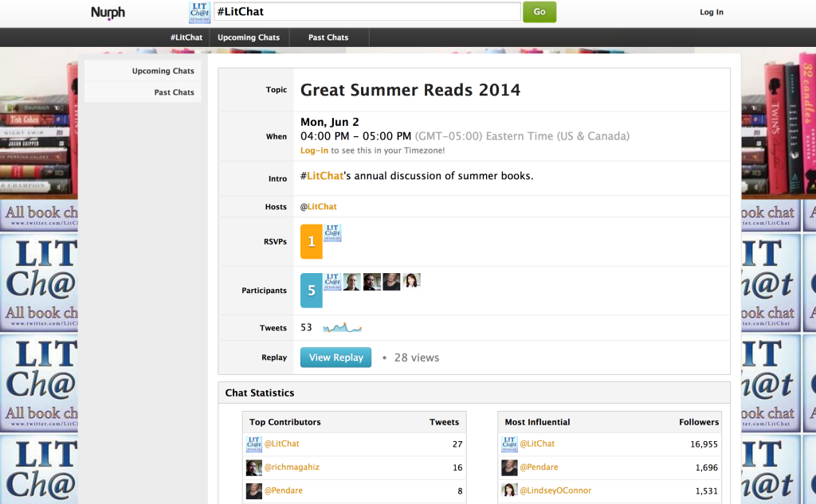This screenshot has height=504, width=816.
Task: Click the View Replay button
Action: click(x=335, y=357)
